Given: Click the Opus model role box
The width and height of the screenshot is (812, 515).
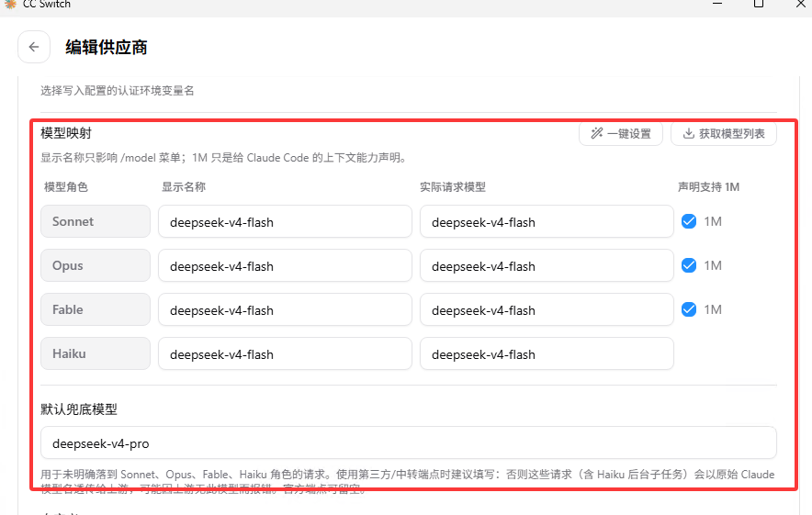Looking at the screenshot, I should [96, 265].
